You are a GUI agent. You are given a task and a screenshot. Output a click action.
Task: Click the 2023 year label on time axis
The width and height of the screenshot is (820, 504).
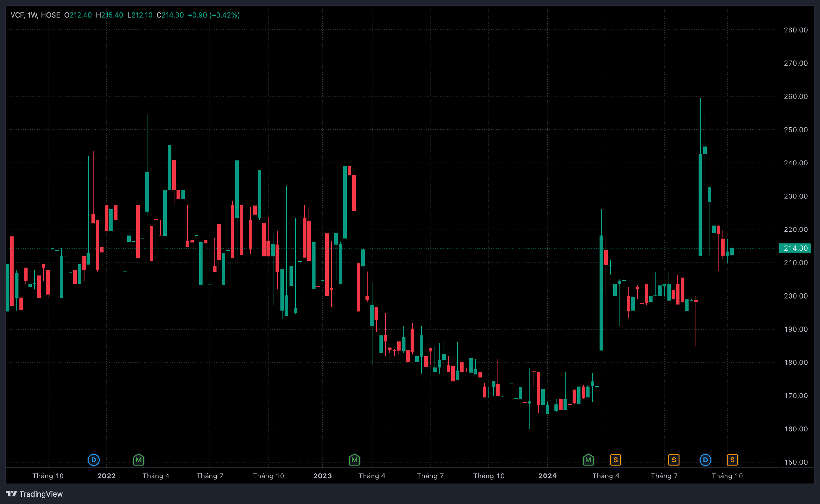(322, 476)
